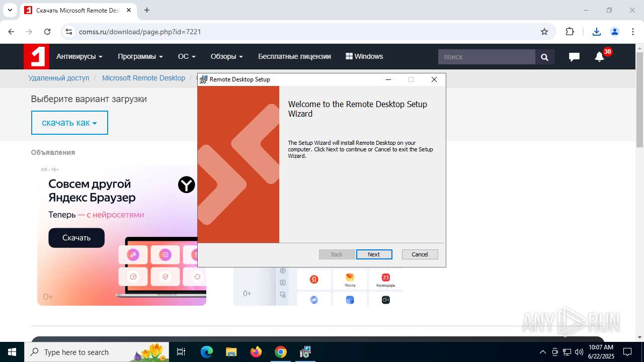The image size is (644, 362).
Task: Click the Yandex Browser logo in ad
Action: [x=187, y=185]
